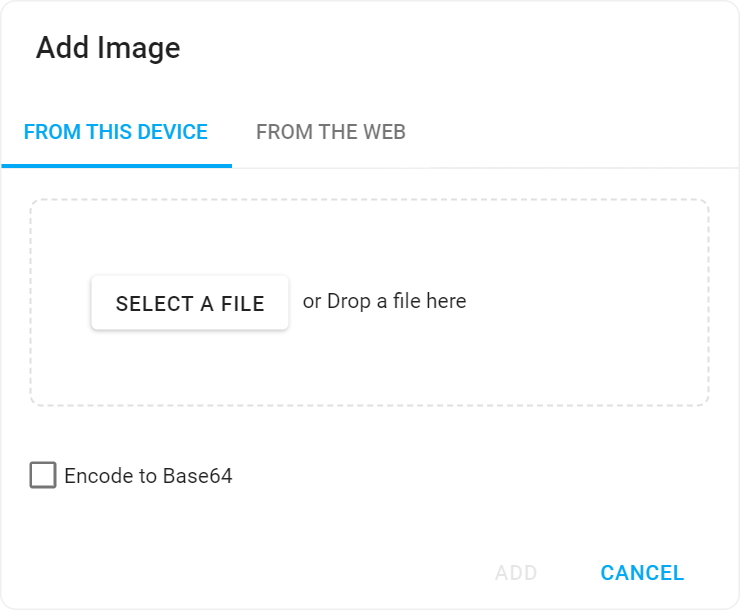
Task: Click the SELECT A FILE button
Action: [x=190, y=303]
